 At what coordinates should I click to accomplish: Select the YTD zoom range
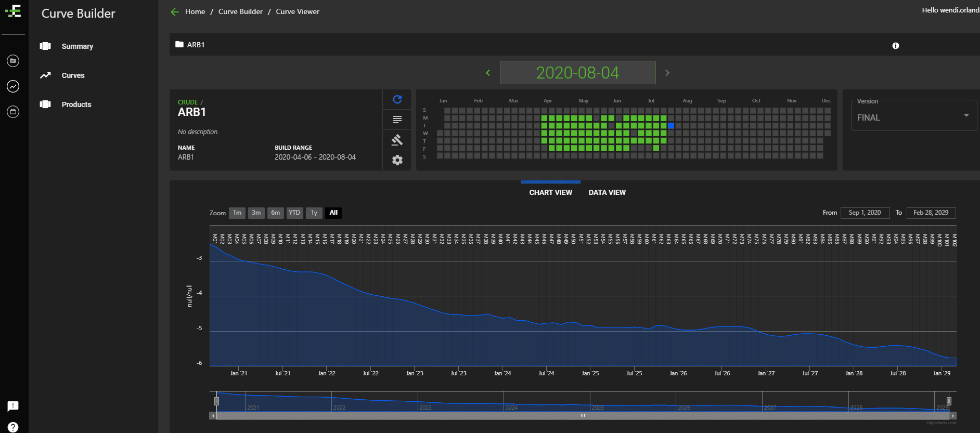[294, 213]
